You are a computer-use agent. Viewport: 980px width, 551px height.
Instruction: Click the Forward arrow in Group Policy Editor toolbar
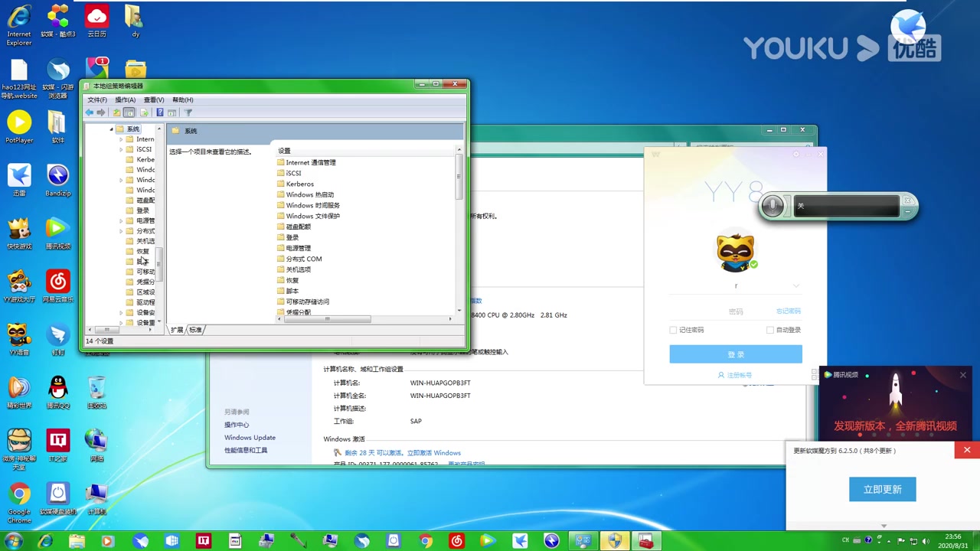click(101, 112)
